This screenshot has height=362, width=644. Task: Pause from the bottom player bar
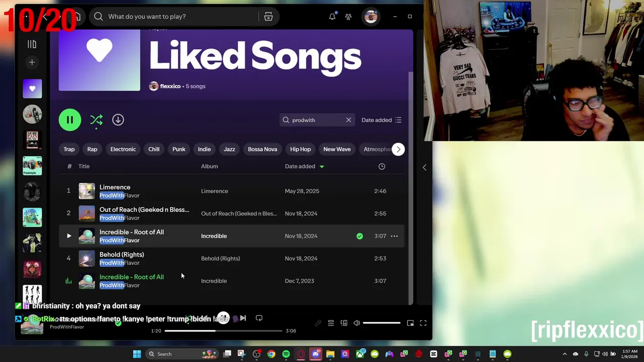coord(223,318)
